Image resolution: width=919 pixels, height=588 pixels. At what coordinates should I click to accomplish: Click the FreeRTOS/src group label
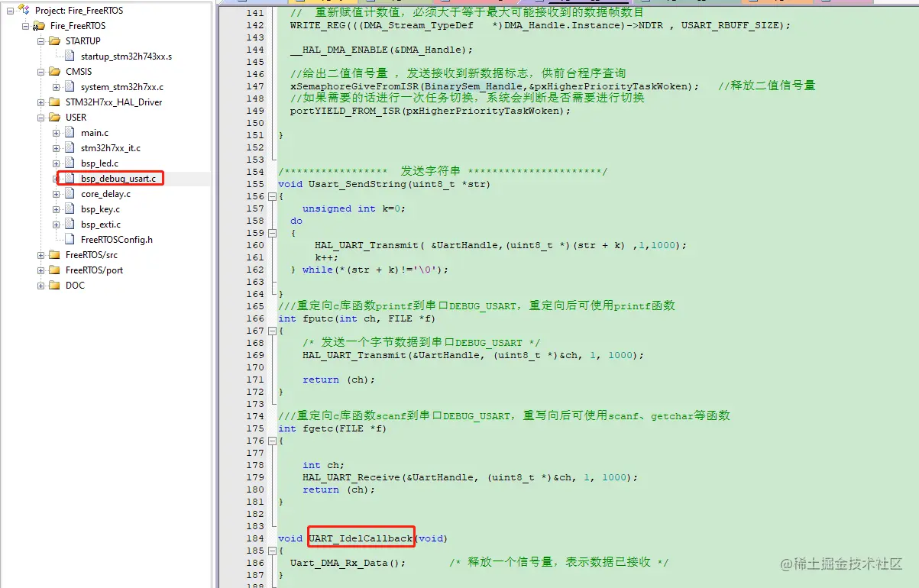pyautogui.click(x=92, y=254)
